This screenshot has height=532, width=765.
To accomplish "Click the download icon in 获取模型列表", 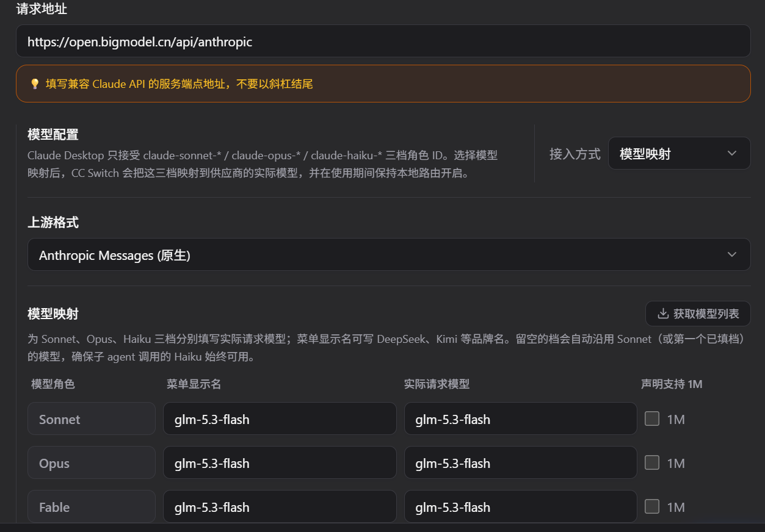I will pyautogui.click(x=662, y=314).
